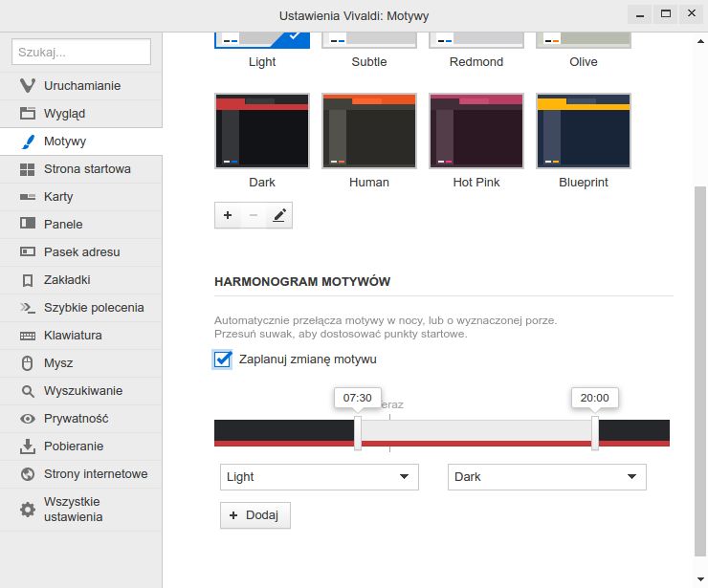The width and height of the screenshot is (708, 588).
Task: Open the Dark theme schedule dropdown
Action: coord(547,477)
